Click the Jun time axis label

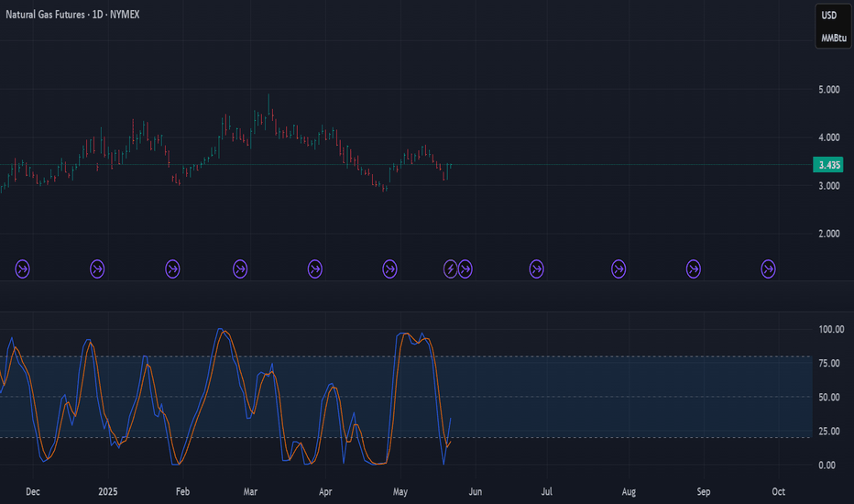click(476, 491)
